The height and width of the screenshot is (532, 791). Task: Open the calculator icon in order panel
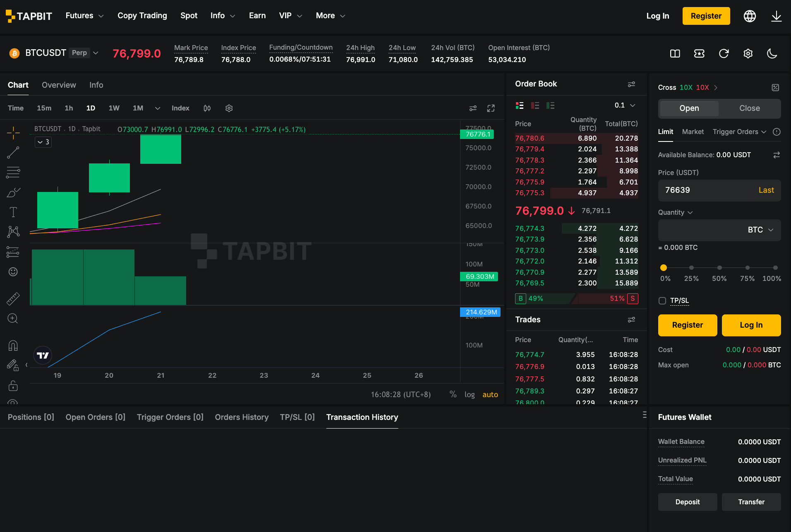pos(775,87)
